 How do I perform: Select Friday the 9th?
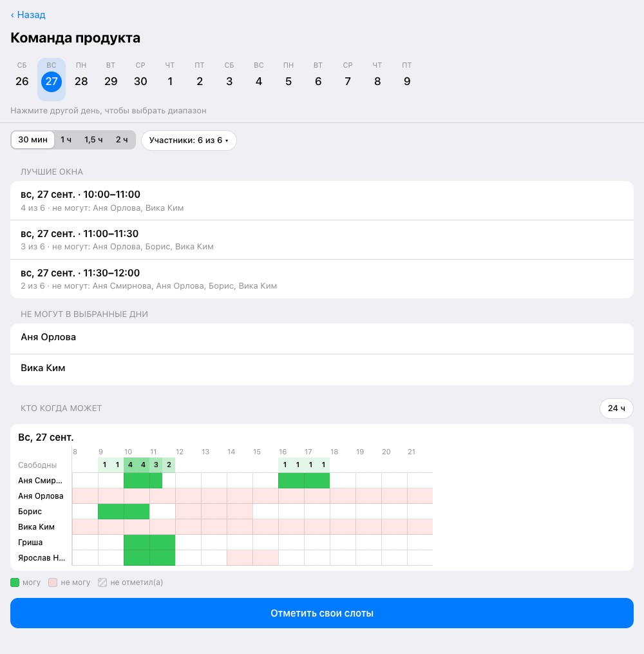(407, 79)
